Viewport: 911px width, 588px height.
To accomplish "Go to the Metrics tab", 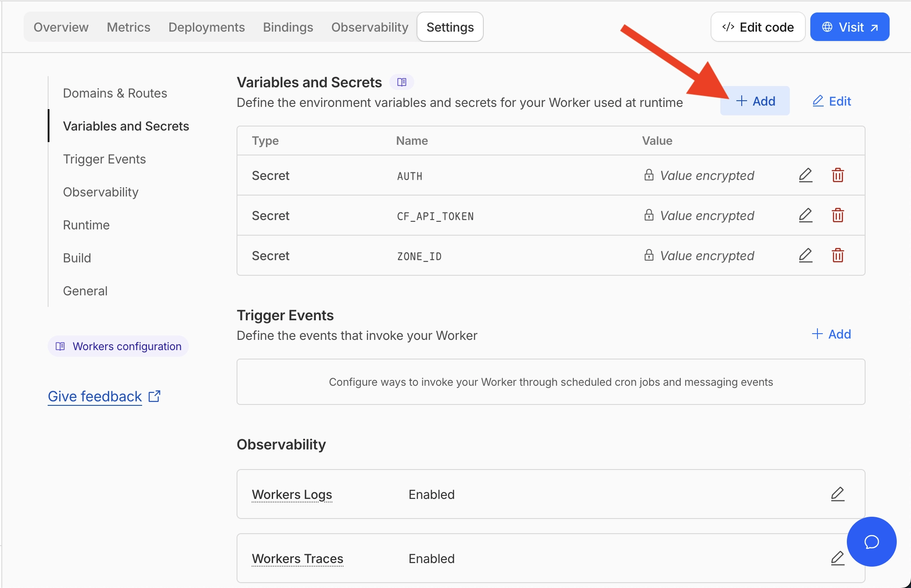I will tap(128, 27).
